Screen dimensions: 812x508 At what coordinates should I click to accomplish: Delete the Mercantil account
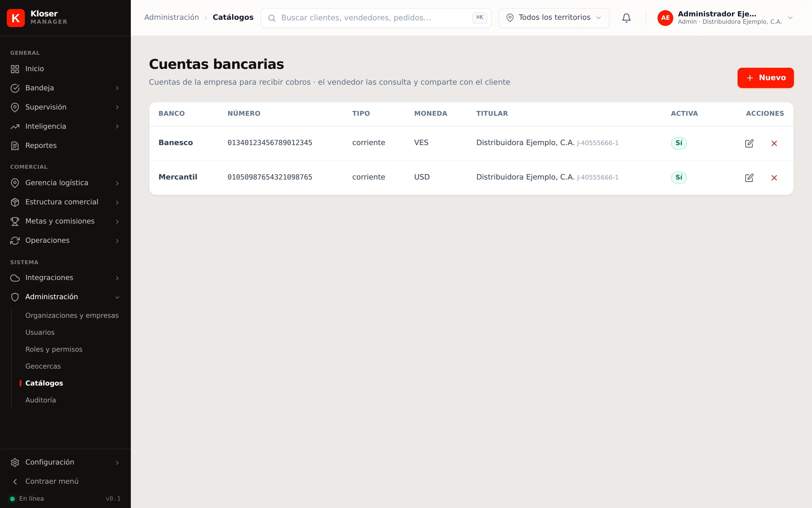pos(774,178)
